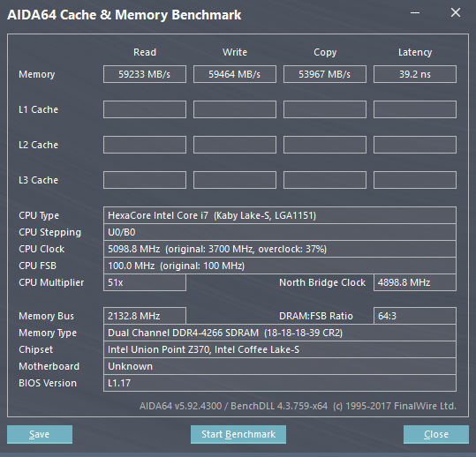Screen dimensions: 476x457
Task: Click the North Bridge Clock value
Action: (415, 282)
